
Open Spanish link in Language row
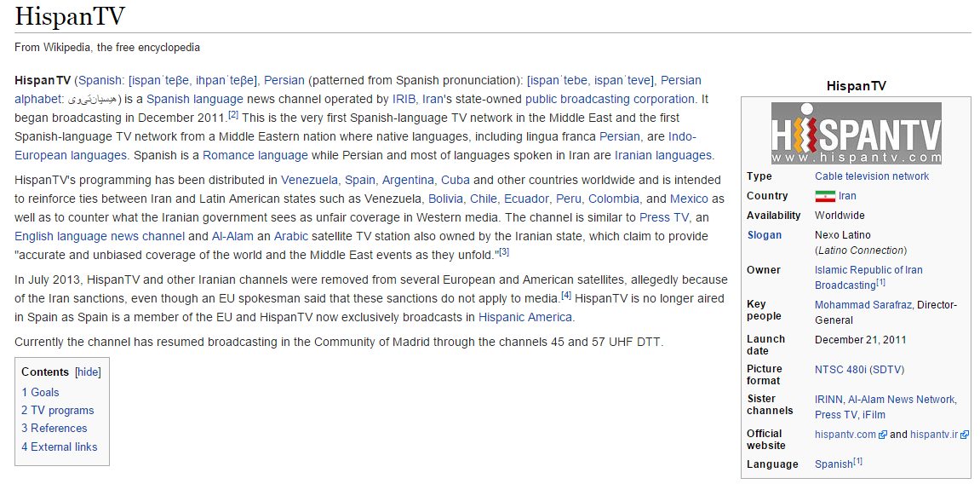(834, 464)
